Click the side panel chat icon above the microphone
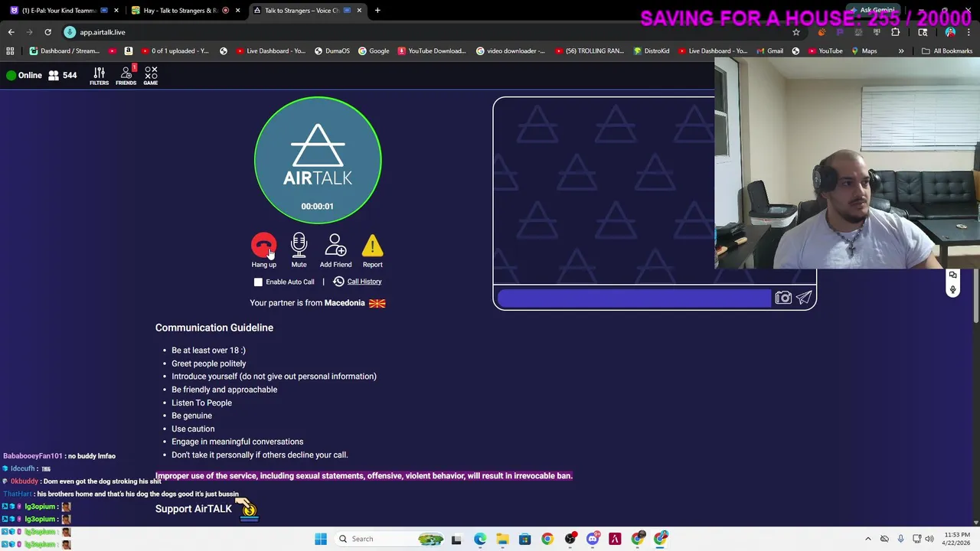980x551 pixels. (x=952, y=275)
